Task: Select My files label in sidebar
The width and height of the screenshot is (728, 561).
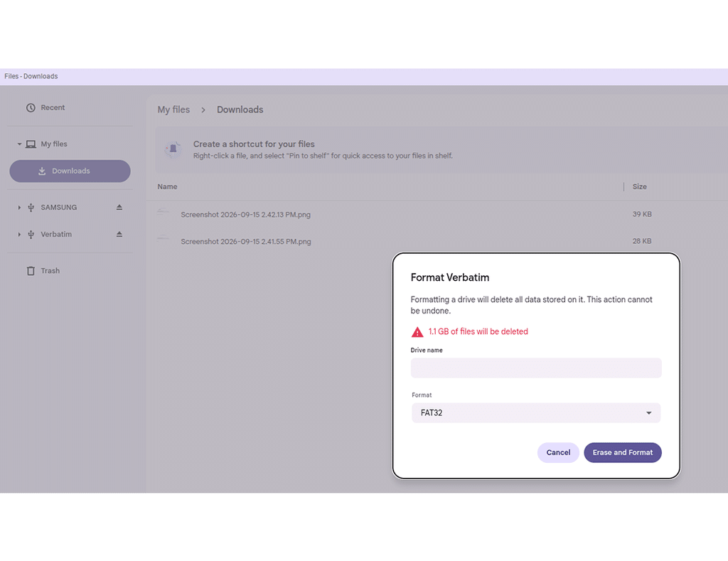Action: coord(54,144)
